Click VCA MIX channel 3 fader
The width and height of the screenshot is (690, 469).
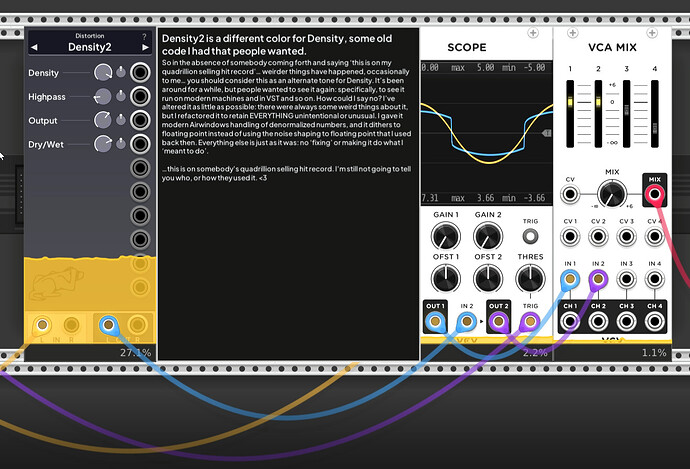tap(627, 114)
